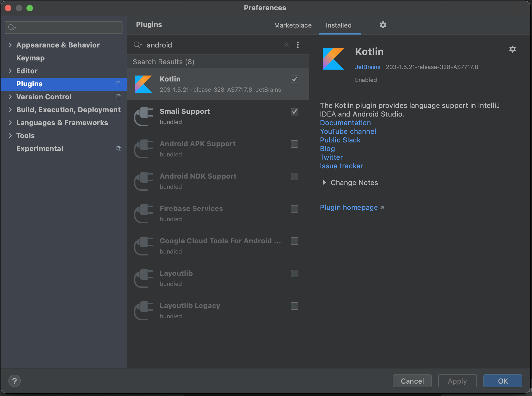Screen dimensions: 532x396
Task: Click the help question mark button
Action: pyautogui.click(x=15, y=381)
